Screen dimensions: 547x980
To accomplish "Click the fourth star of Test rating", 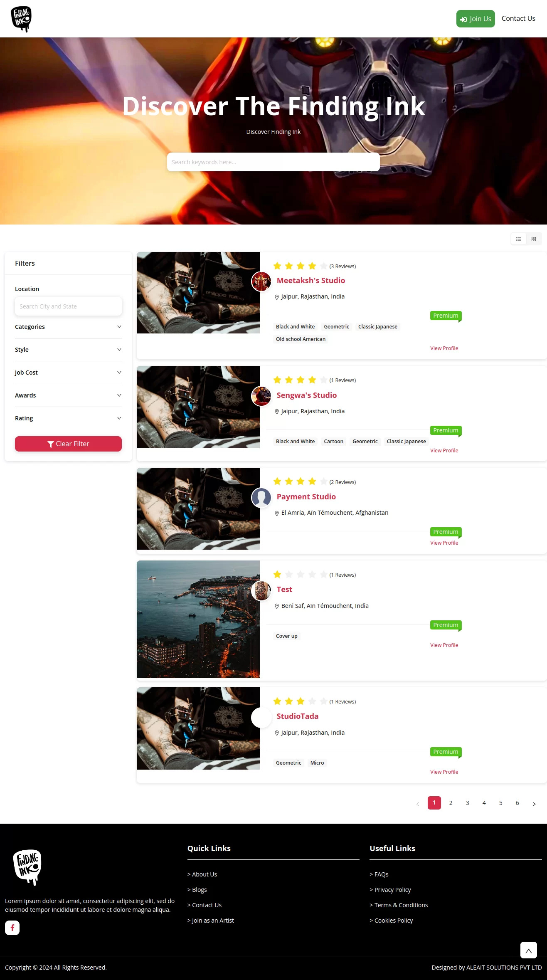I will pyautogui.click(x=312, y=575).
